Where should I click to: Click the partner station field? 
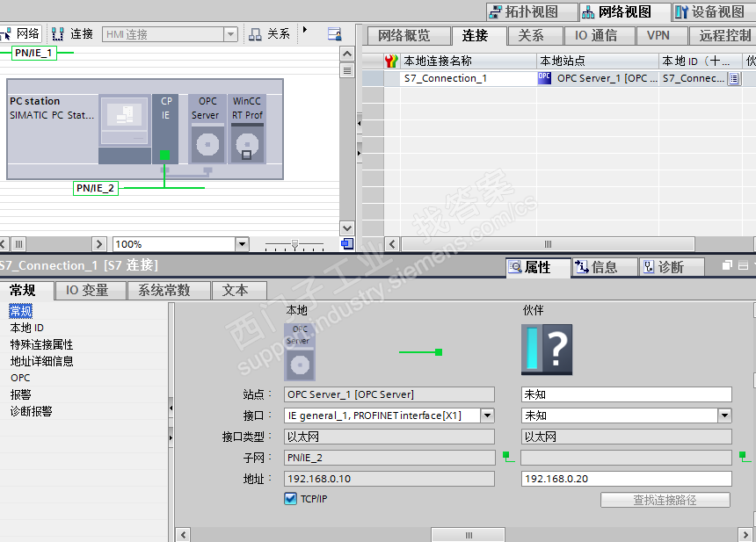click(626, 394)
